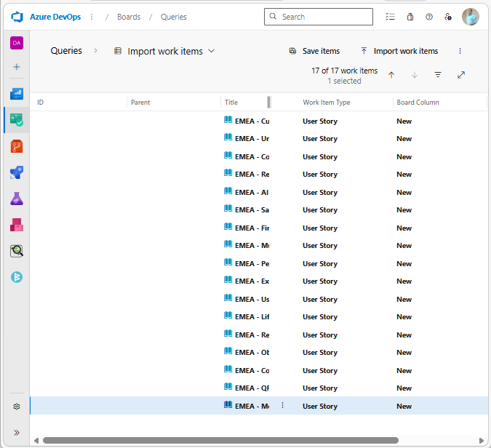
Task: Click the plus add icon in sidebar
Action: click(17, 67)
